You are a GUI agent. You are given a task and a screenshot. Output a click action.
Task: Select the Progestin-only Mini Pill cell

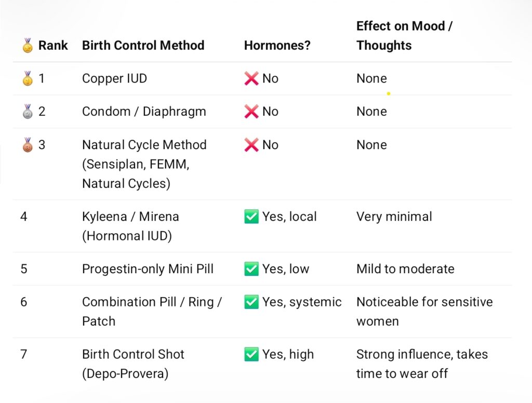148,269
